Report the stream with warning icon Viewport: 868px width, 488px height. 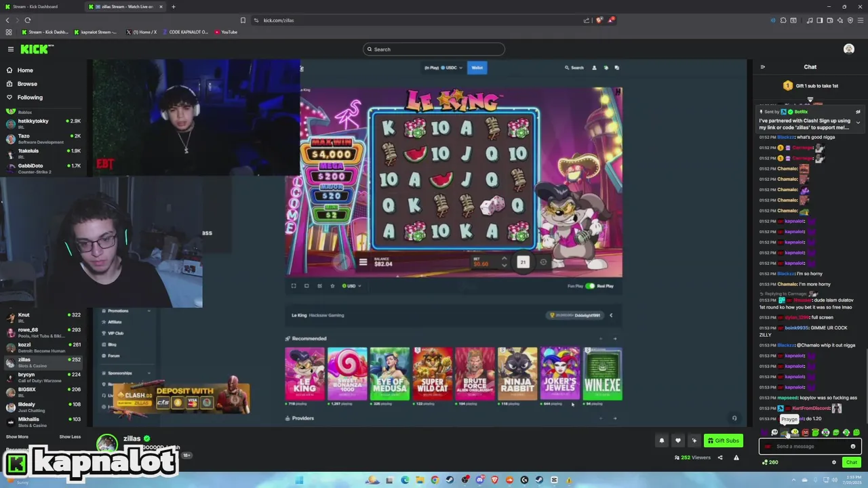coord(736,457)
